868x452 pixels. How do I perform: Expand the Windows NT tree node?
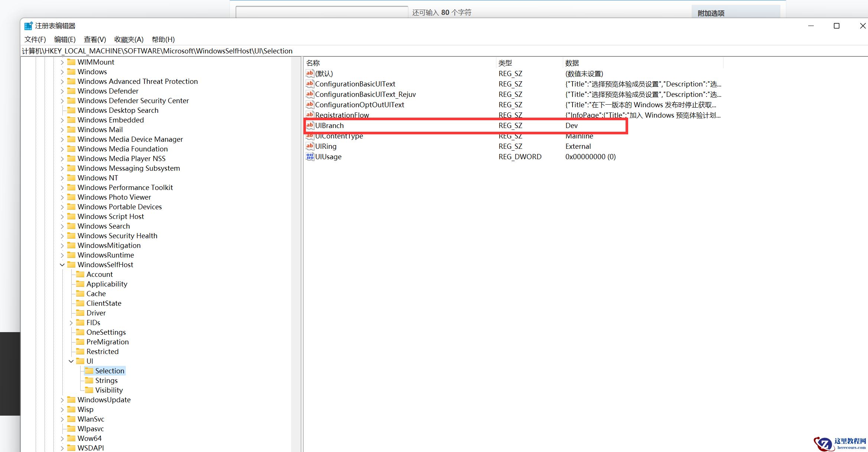(x=62, y=178)
